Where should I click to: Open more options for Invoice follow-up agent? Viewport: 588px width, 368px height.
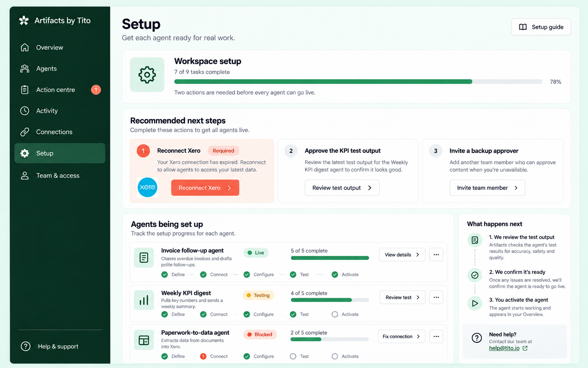click(x=436, y=254)
